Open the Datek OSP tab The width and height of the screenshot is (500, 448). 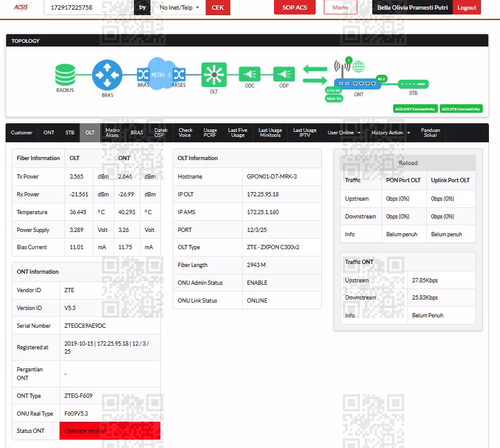click(161, 133)
